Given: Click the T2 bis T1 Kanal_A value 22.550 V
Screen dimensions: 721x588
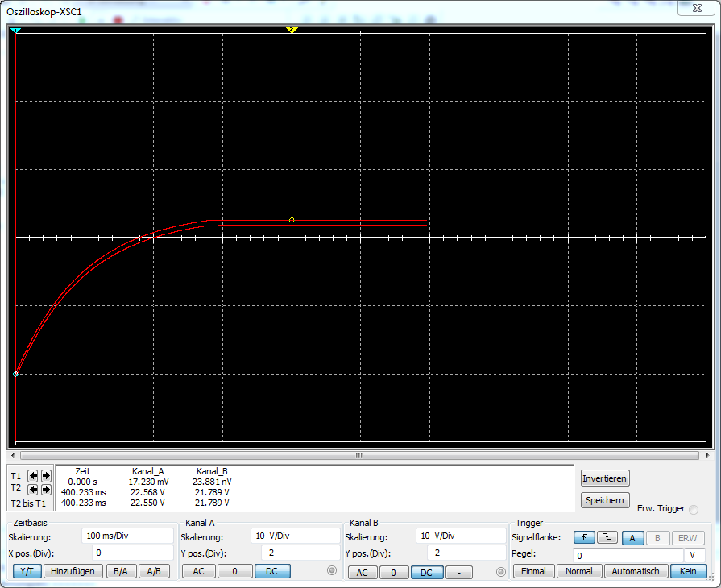Looking at the screenshot, I should (x=147, y=503).
